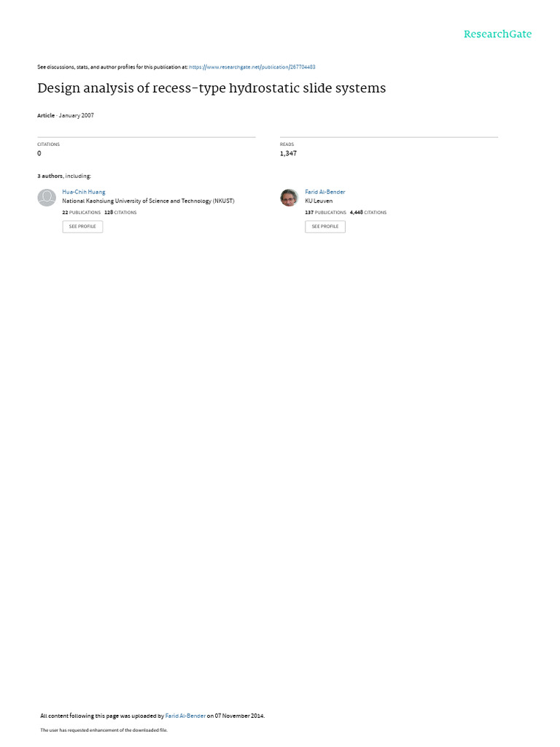Select the '128 CITATIONS' stat for Hua-Chih Huang
The height and width of the screenshot is (747, 560).
pyautogui.click(x=120, y=212)
